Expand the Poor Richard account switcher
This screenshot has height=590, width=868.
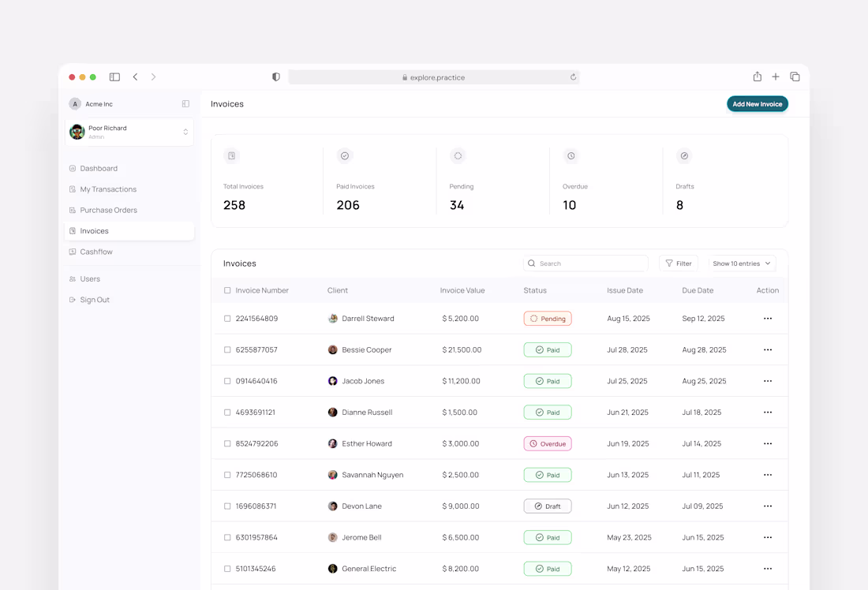[x=185, y=132]
